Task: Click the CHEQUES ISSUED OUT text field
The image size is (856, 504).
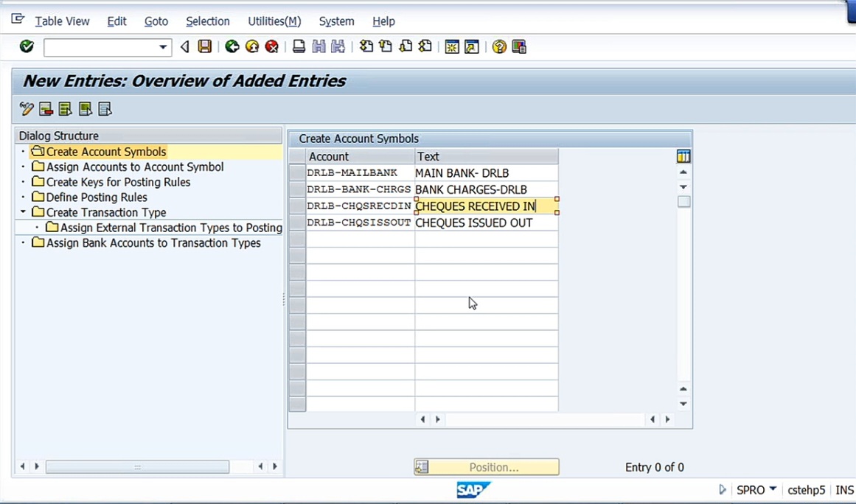Action: [487, 223]
